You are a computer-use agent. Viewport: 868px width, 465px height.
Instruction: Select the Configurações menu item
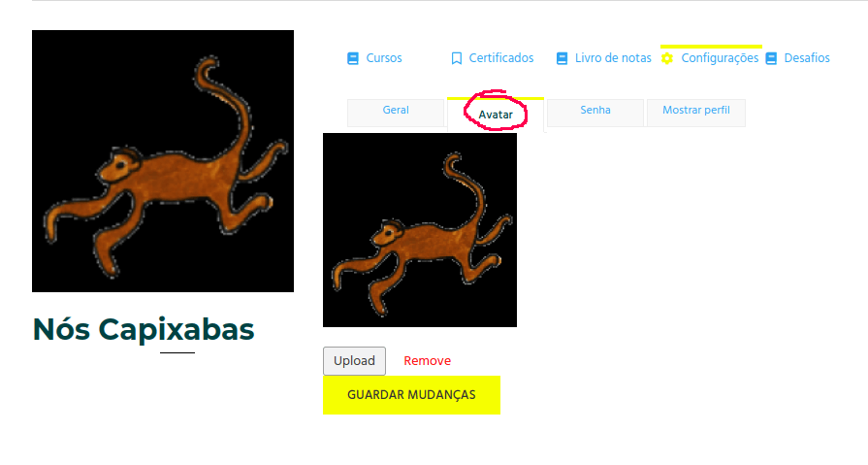pyautogui.click(x=720, y=58)
